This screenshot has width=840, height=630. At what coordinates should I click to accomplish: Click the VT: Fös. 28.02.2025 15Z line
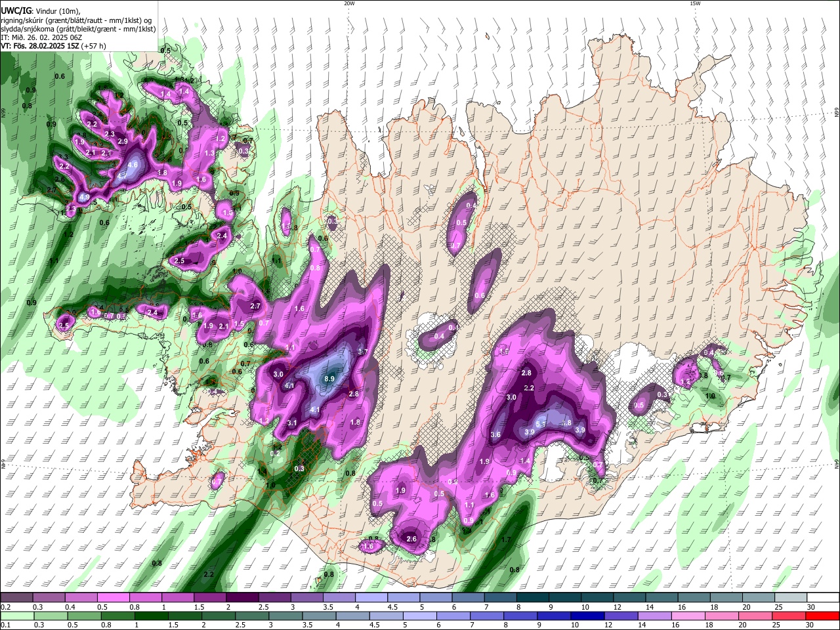click(x=53, y=46)
